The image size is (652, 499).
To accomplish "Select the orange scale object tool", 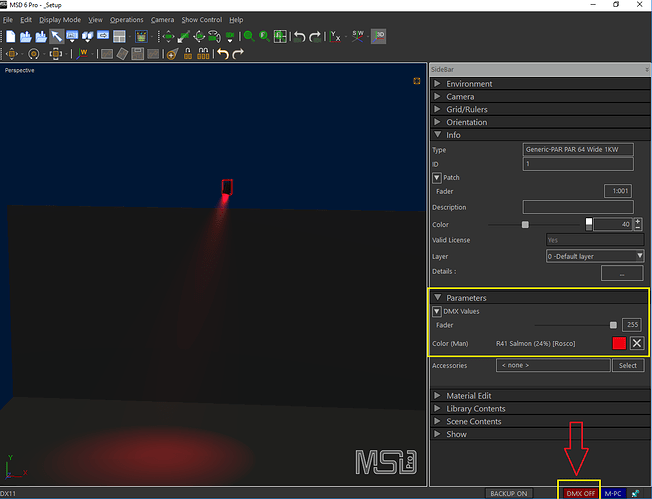I will tap(56, 54).
